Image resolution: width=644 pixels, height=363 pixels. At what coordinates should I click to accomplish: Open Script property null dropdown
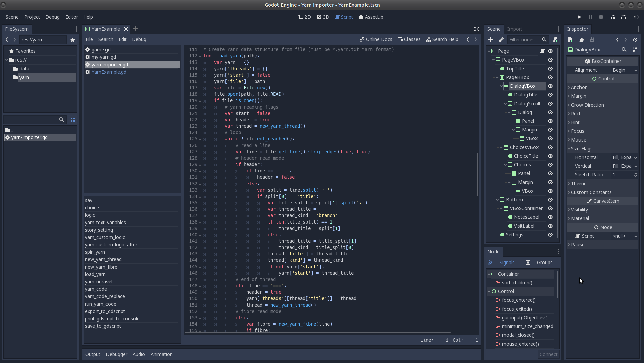coord(624,236)
